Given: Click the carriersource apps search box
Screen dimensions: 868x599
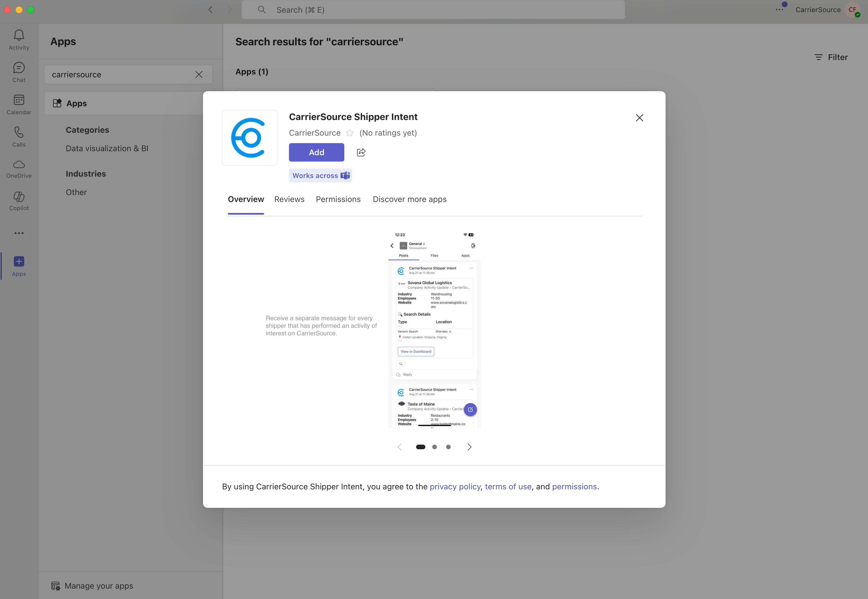Looking at the screenshot, I should click(128, 74).
